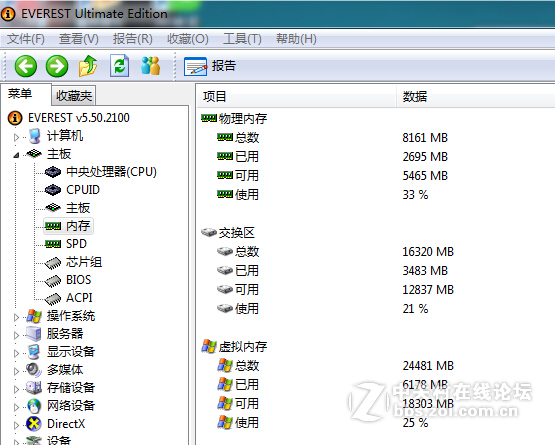
Task: Open the 收藏(O) menu
Action: pyautogui.click(x=188, y=39)
